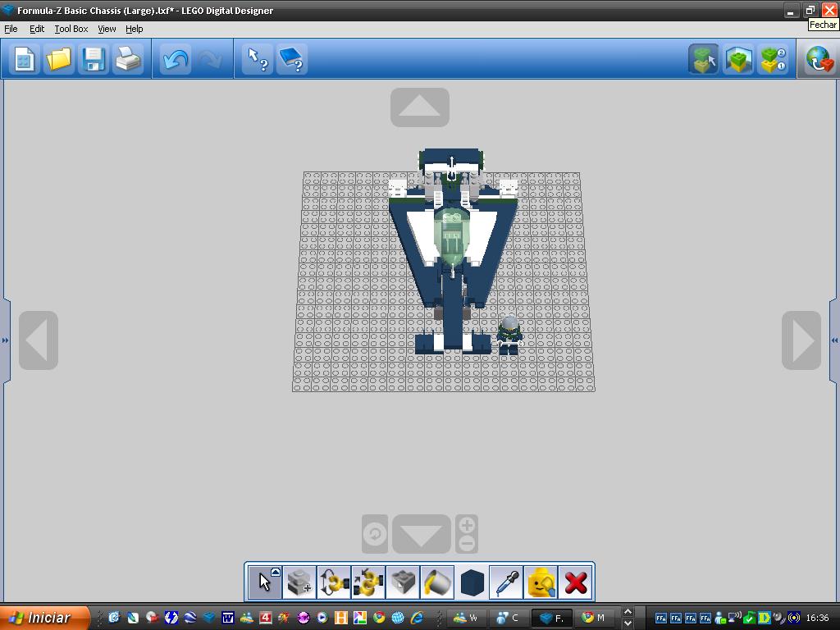Switch to LEGO Digital Designer taskbar button
The height and width of the screenshot is (630, 840).
point(552,619)
